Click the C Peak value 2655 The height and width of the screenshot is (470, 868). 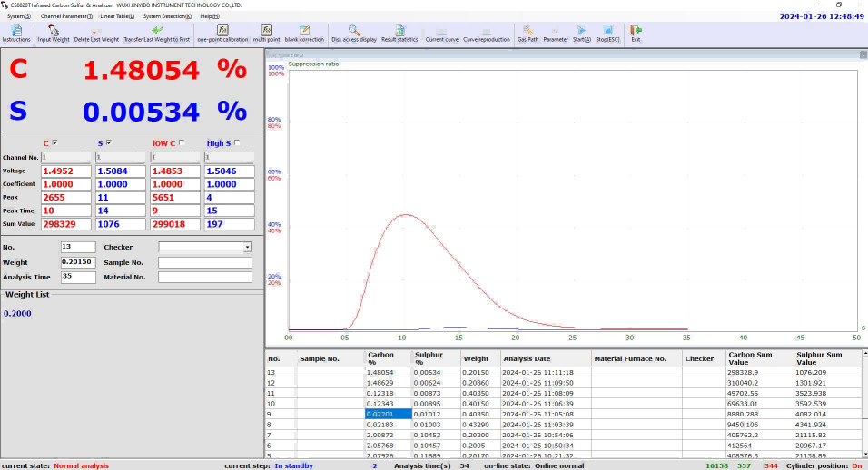coord(66,198)
